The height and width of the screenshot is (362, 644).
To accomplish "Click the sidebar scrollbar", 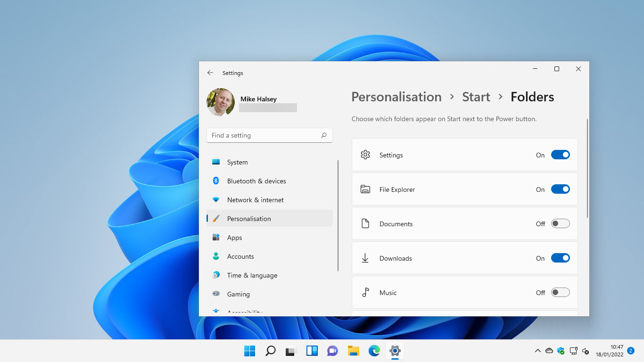I will (x=338, y=215).
